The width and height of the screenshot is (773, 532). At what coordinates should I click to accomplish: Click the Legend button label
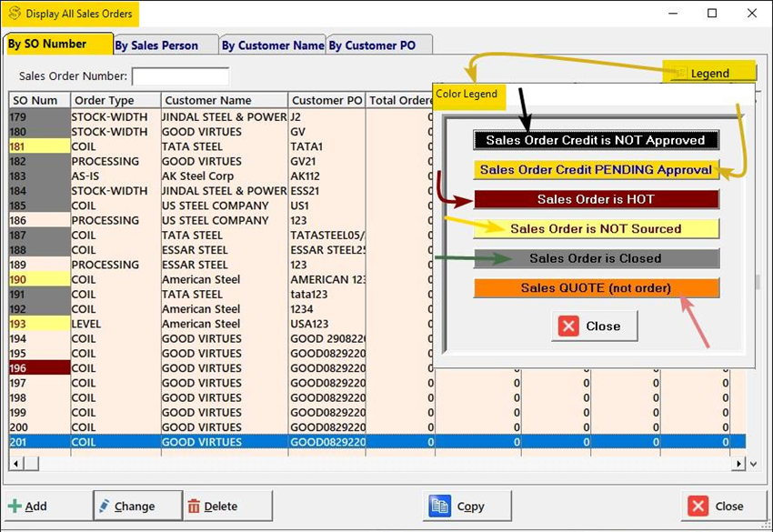709,74
